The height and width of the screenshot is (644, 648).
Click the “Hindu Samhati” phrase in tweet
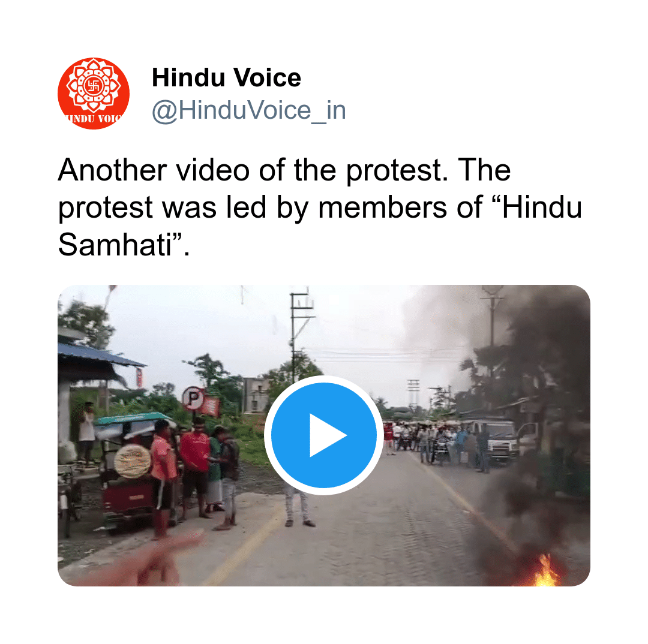pyautogui.click(x=320, y=225)
